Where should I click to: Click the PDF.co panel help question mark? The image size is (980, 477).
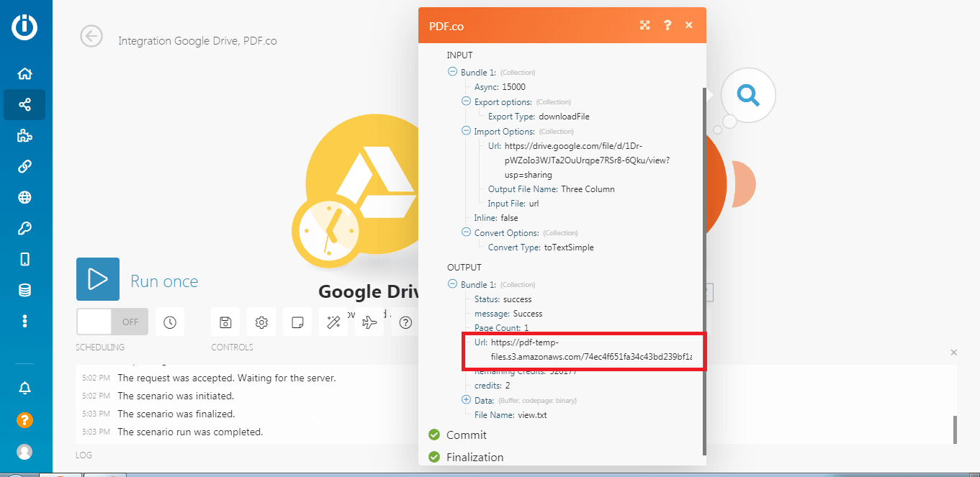(667, 25)
